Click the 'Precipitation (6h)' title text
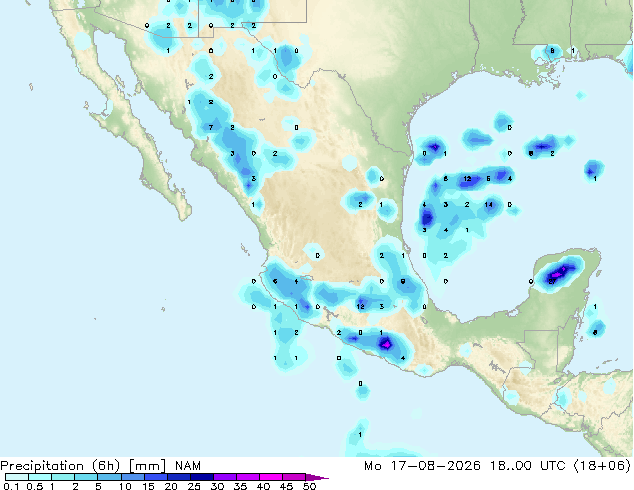Screen dimensions: 634x490 [x=60, y=466]
